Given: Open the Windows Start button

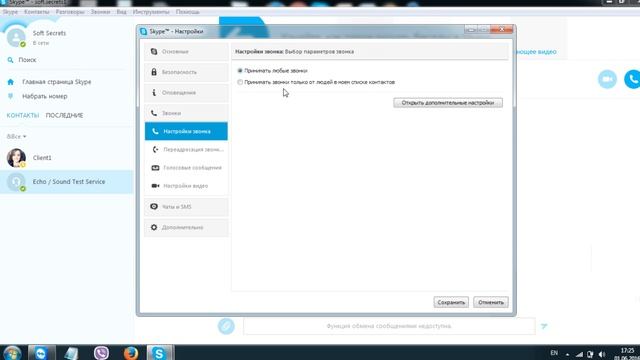Looking at the screenshot, I should click(x=12, y=352).
